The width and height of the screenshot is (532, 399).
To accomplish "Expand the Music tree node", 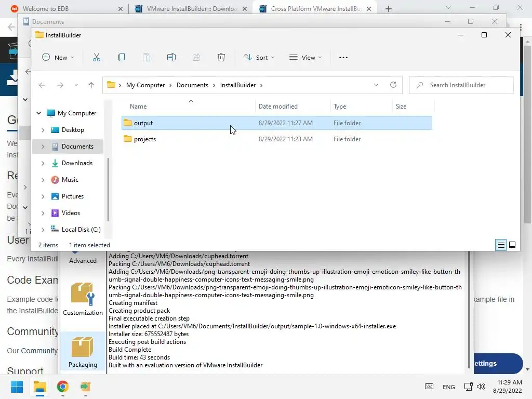I will [x=43, y=180].
